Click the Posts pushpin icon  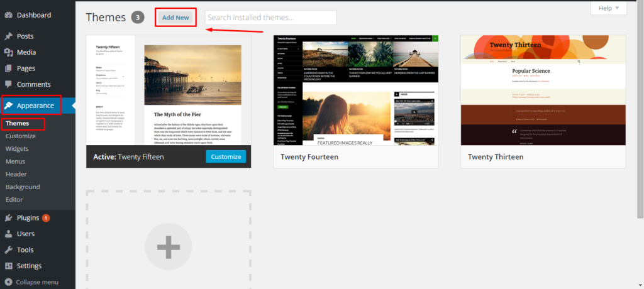tap(8, 36)
